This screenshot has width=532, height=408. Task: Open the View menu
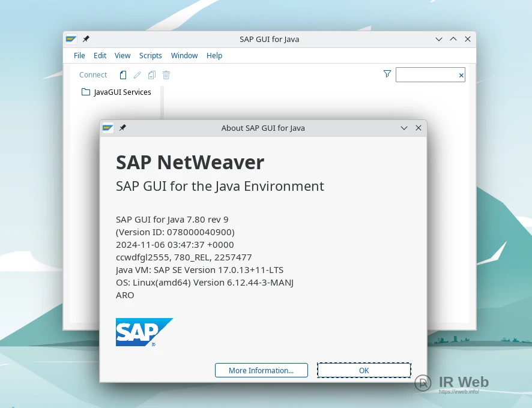click(x=122, y=56)
